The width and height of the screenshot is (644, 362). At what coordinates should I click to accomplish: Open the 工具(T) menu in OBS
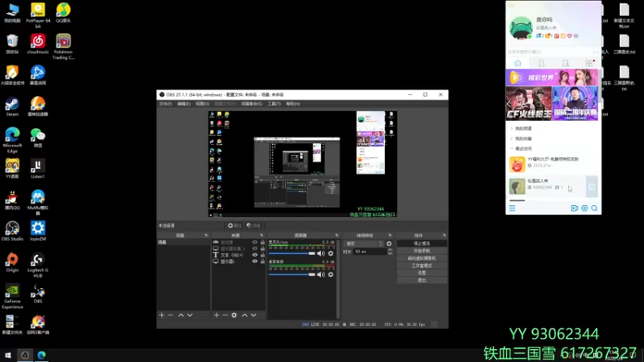pos(274,104)
